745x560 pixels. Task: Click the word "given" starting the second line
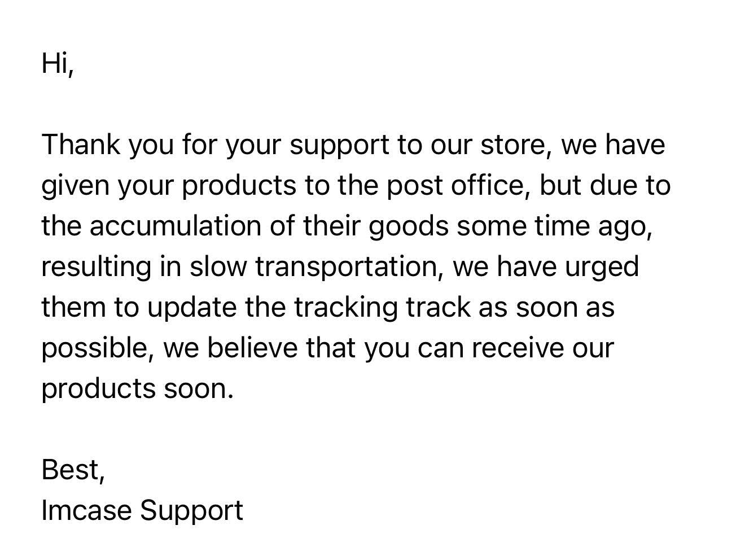coord(76,186)
